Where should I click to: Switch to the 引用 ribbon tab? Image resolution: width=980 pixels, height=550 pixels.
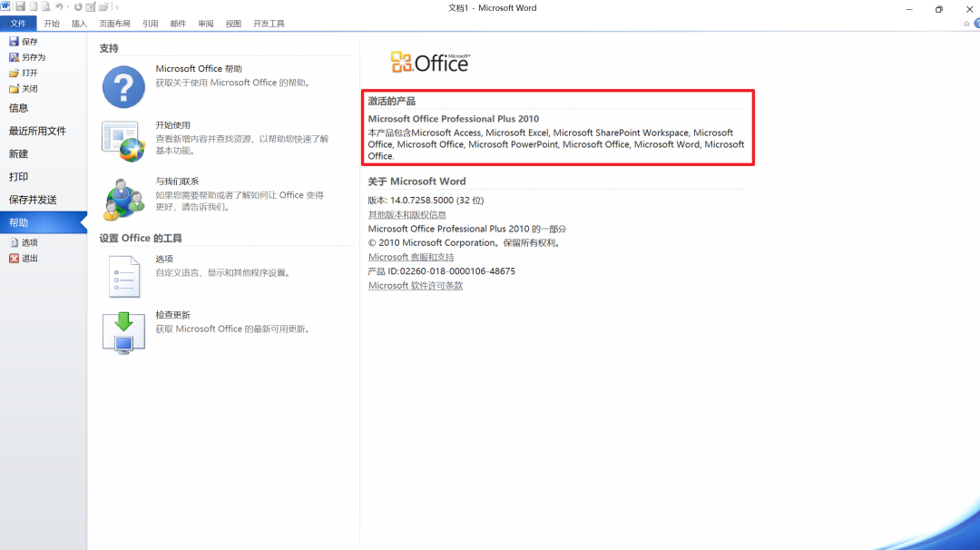(150, 24)
